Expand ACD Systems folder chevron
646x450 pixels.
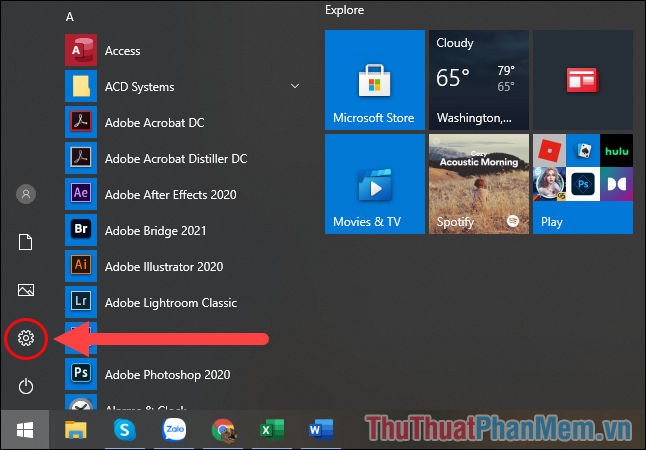point(295,86)
